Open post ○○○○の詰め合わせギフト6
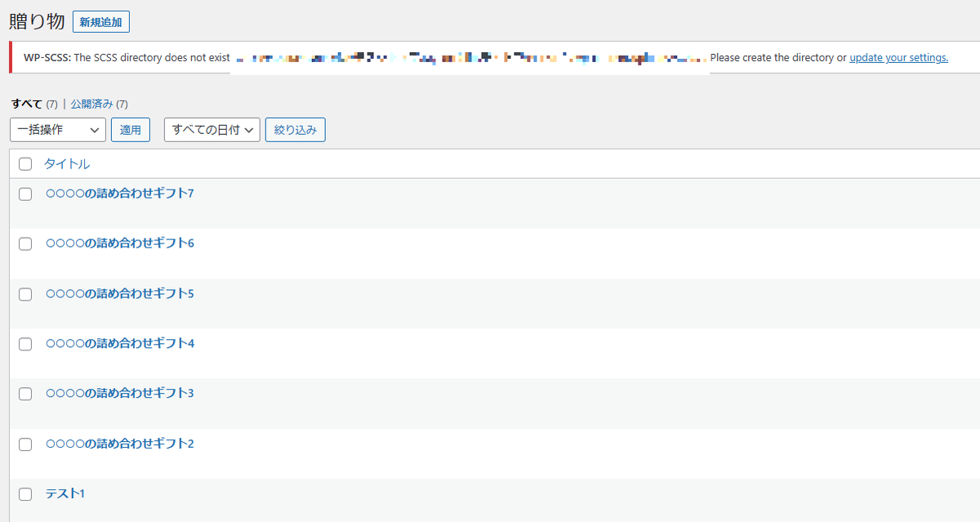The image size is (980, 522). tap(120, 243)
